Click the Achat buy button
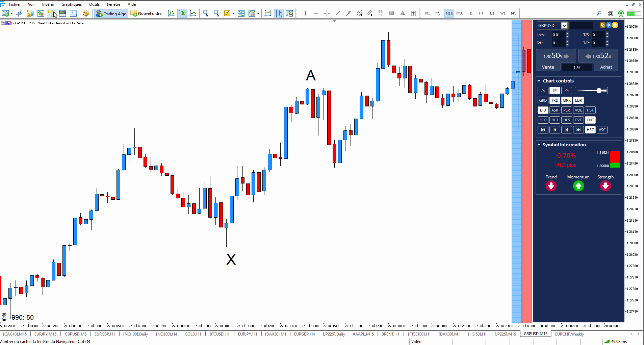 [x=606, y=67]
